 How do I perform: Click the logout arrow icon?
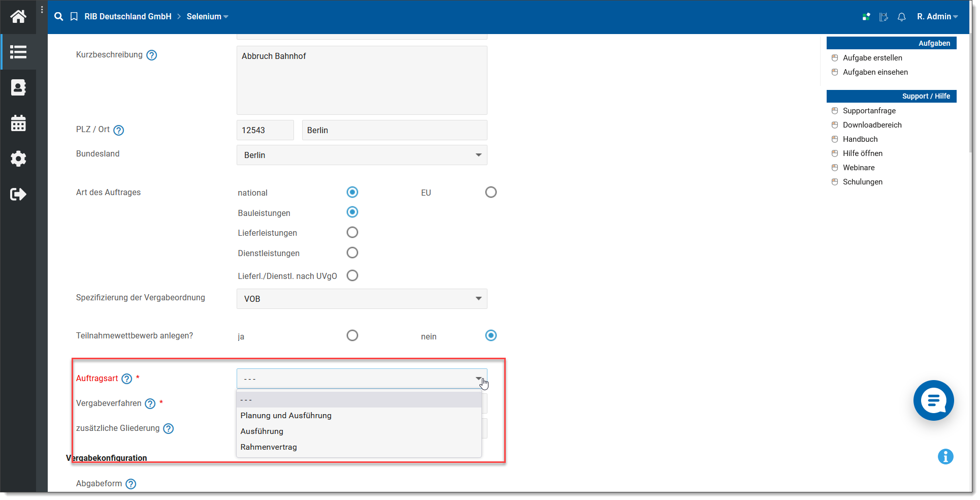point(18,194)
